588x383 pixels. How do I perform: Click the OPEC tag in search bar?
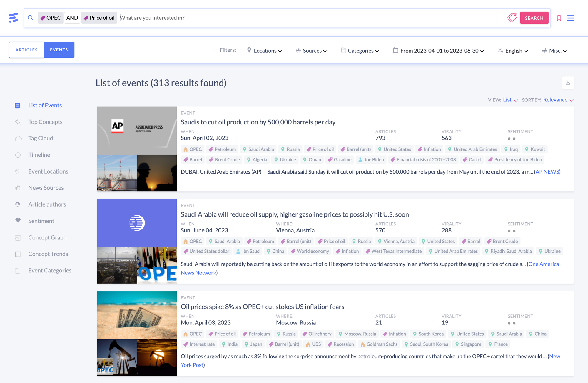coord(50,18)
